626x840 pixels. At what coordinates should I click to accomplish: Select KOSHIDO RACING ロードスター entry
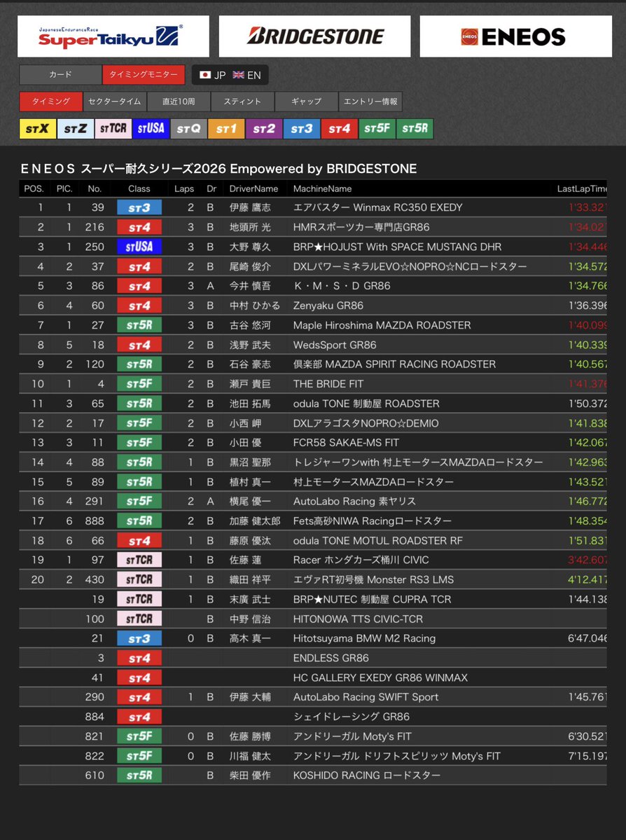click(x=367, y=776)
